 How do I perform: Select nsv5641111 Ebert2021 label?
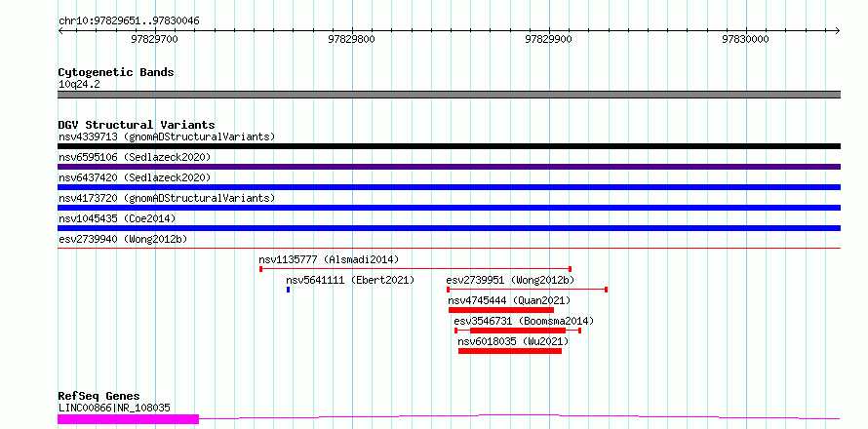(x=350, y=280)
